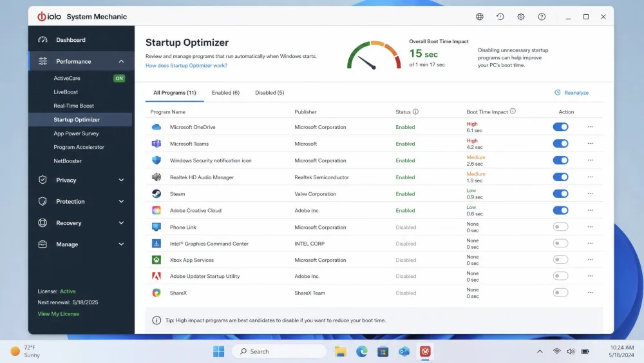Viewport: 644px width, 363px height.
Task: Open File Explorer from the taskbar
Action: [x=340, y=351]
